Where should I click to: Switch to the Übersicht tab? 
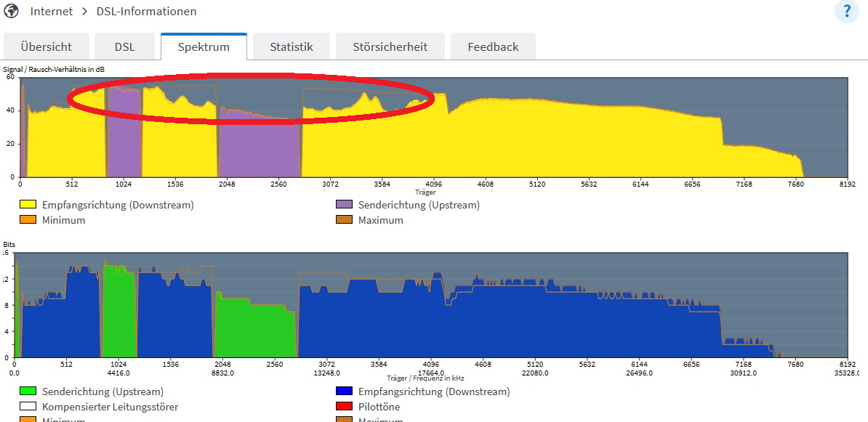pyautogui.click(x=47, y=46)
